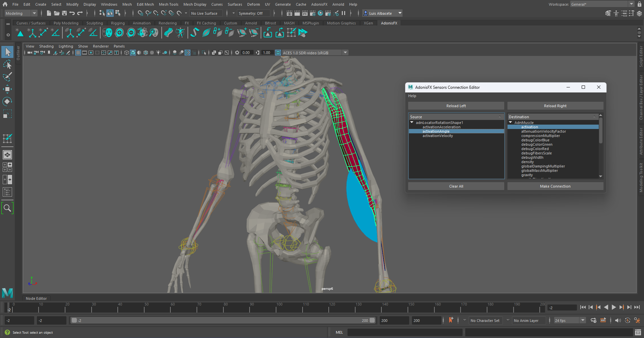
Task: Select activationVelocity in Source list
Action: (437, 136)
